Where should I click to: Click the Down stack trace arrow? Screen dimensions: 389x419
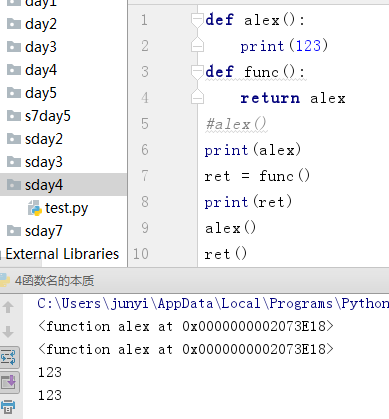tap(8, 332)
